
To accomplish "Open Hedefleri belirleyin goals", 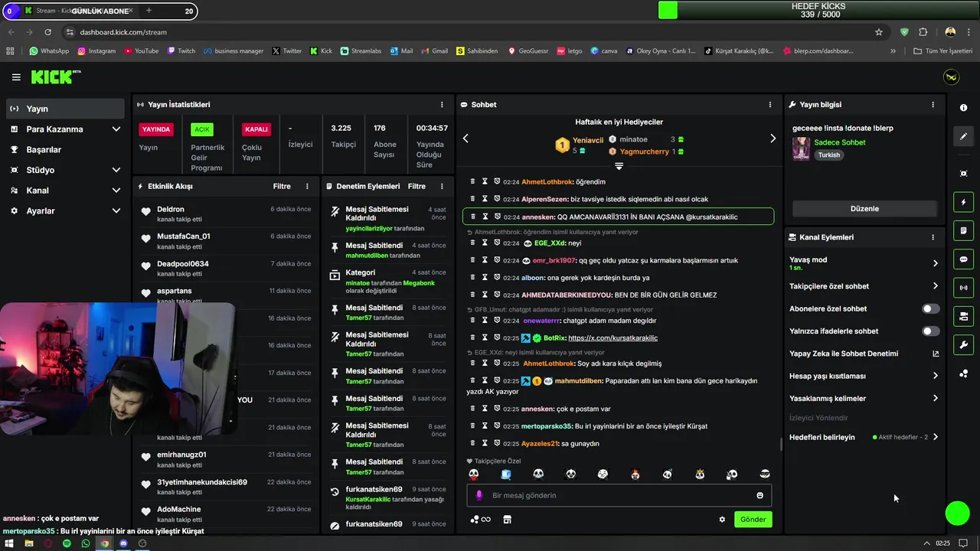I will tap(864, 437).
